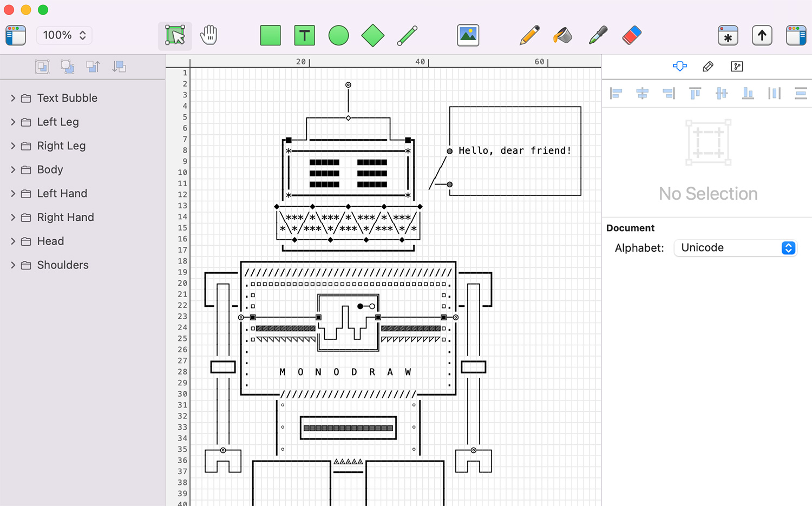This screenshot has width=812, height=506.
Task: Click the bring forward icon
Action: pos(93,67)
